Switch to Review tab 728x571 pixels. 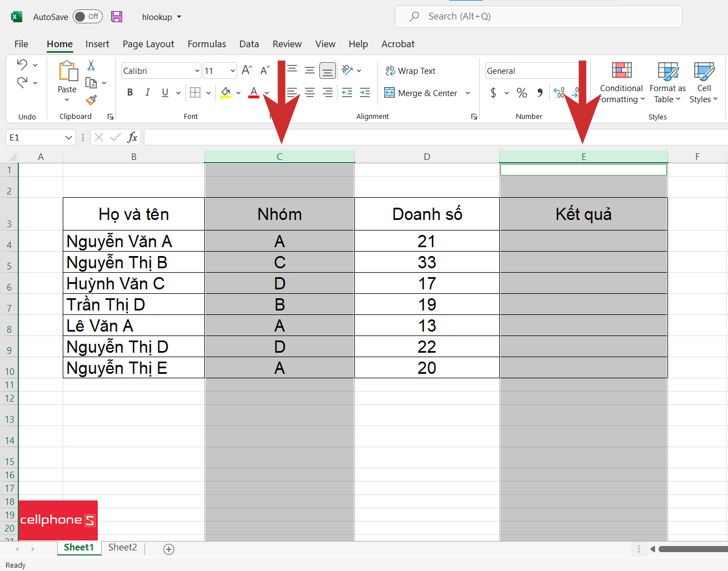coord(287,44)
